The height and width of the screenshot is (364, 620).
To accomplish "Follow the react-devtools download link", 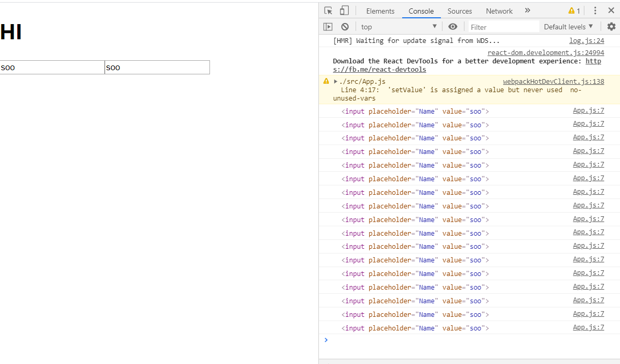I will point(467,65).
